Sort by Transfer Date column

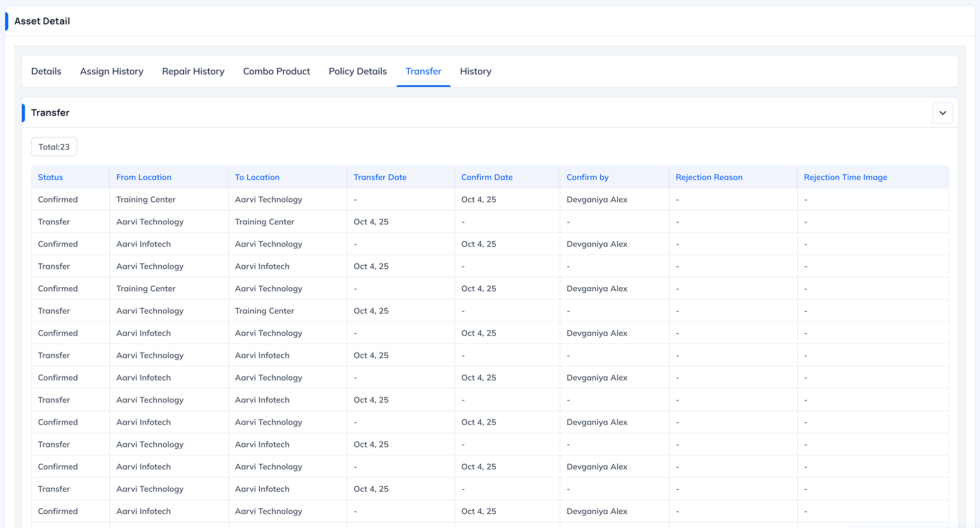tap(380, 177)
